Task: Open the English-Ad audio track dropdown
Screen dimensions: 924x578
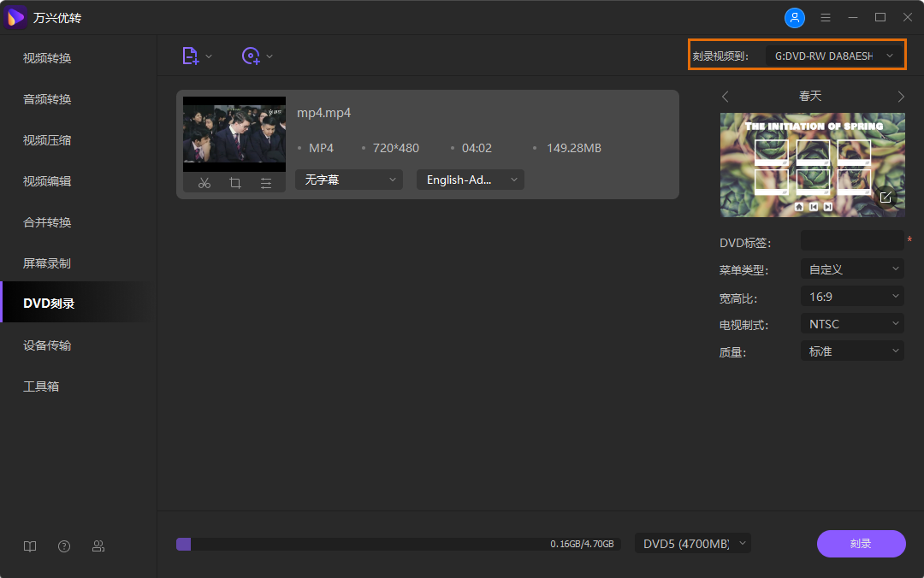Action: tap(470, 180)
